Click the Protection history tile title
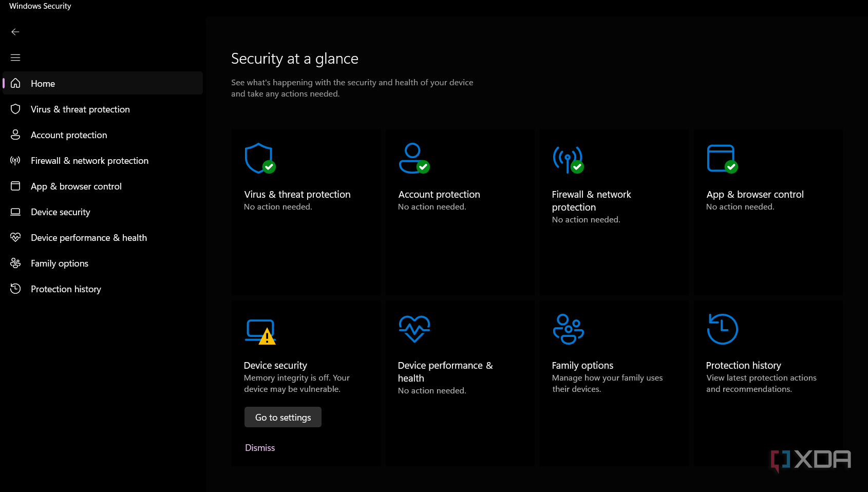Screen dimensions: 868x492 click(743, 365)
